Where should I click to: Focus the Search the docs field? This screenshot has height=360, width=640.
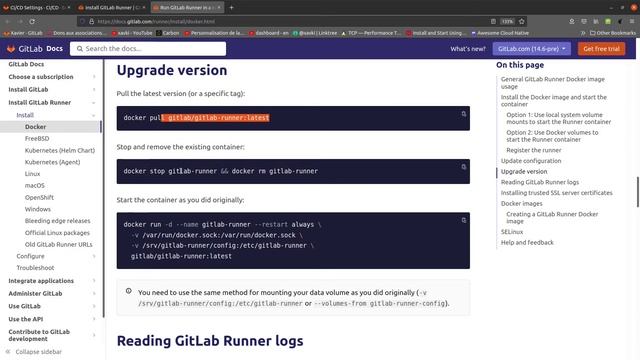(x=148, y=49)
